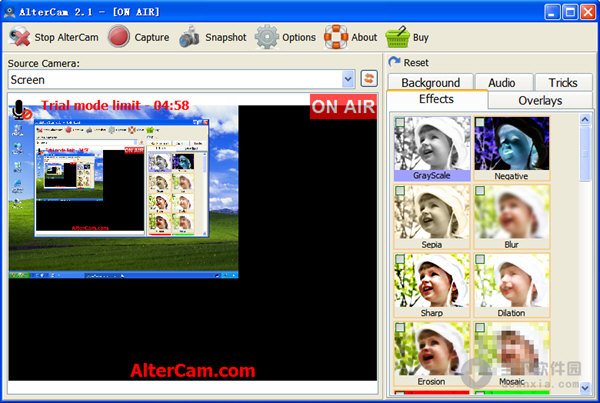Enable the Dilation effect checkbox
This screenshot has width=600, height=403.
click(479, 259)
